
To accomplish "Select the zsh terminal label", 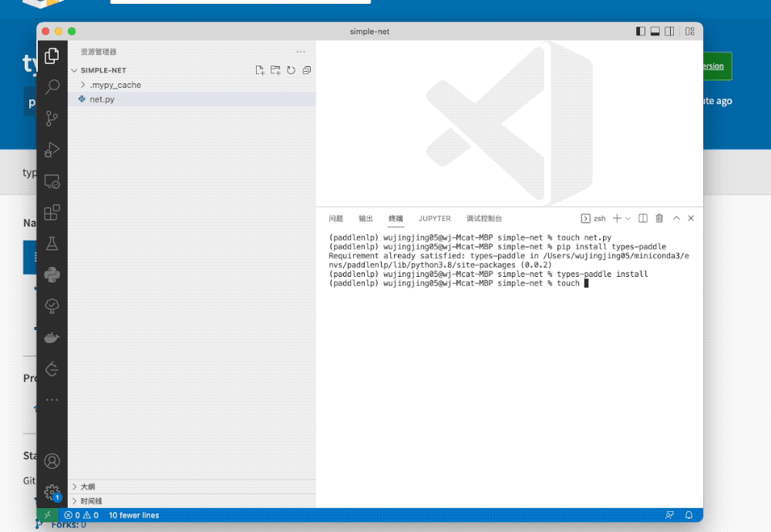I will [x=593, y=218].
